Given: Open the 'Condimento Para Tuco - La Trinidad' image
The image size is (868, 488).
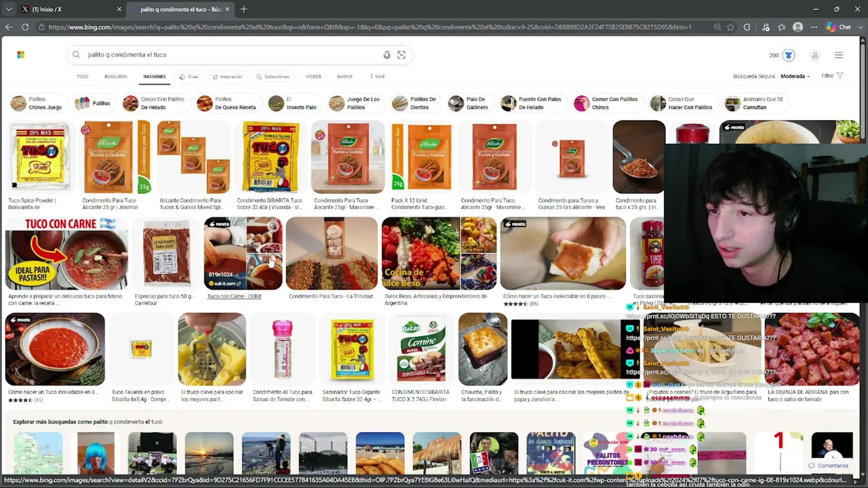Looking at the screenshot, I should click(332, 253).
